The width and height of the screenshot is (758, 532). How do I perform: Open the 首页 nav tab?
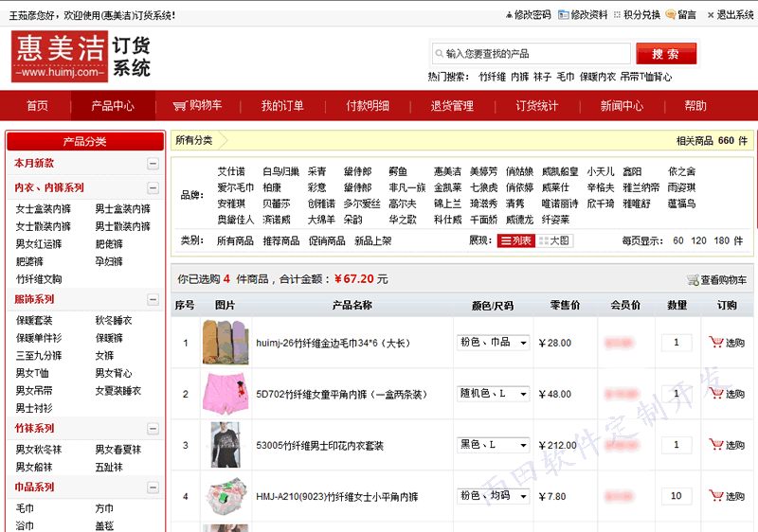click(37, 106)
